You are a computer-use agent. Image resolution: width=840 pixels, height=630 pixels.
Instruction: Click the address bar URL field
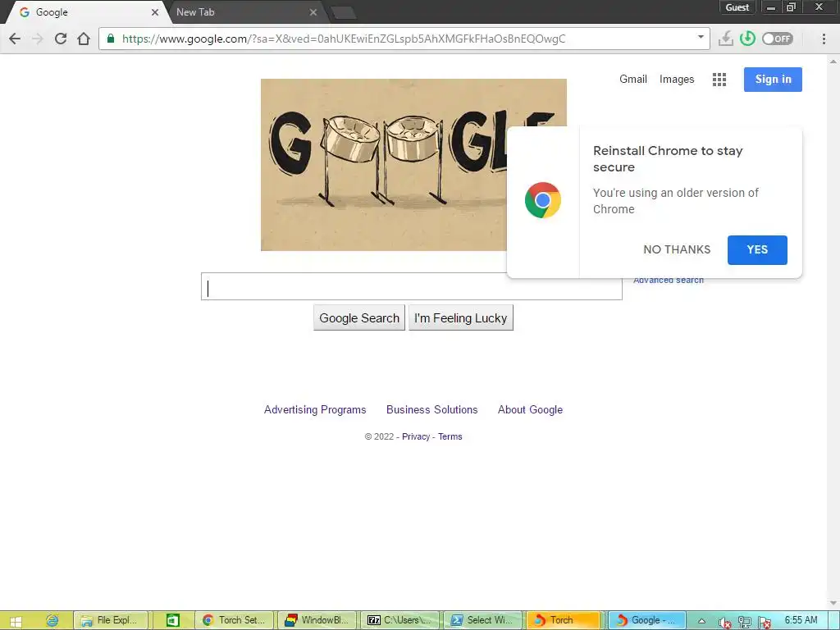coord(404,39)
